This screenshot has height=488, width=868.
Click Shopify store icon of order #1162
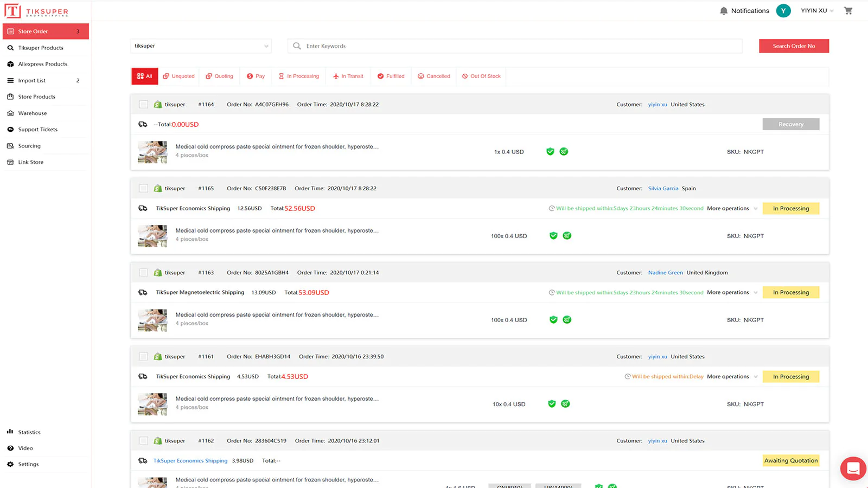[158, 440]
